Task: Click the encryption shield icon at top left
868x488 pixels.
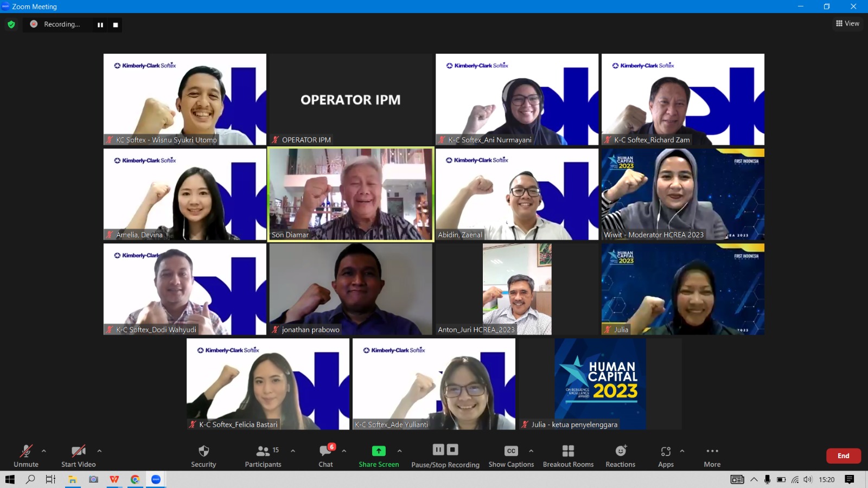Action: 11,24
